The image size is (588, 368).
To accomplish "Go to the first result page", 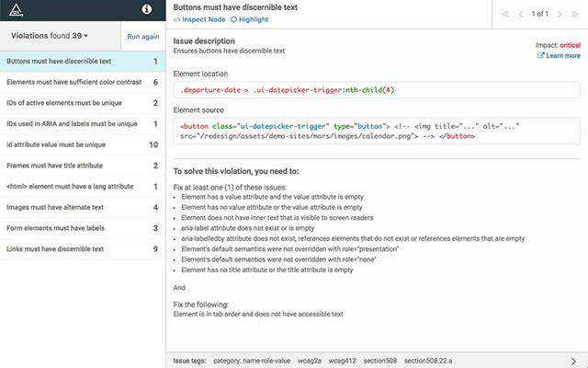I will pyautogui.click(x=506, y=14).
